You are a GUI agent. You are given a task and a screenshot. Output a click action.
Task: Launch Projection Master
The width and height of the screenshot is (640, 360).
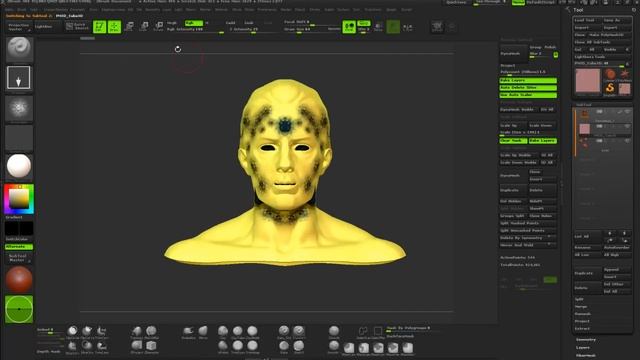pyautogui.click(x=19, y=27)
